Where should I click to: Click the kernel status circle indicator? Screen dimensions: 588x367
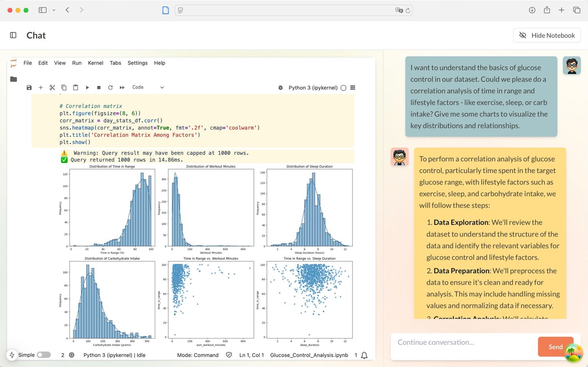click(343, 87)
